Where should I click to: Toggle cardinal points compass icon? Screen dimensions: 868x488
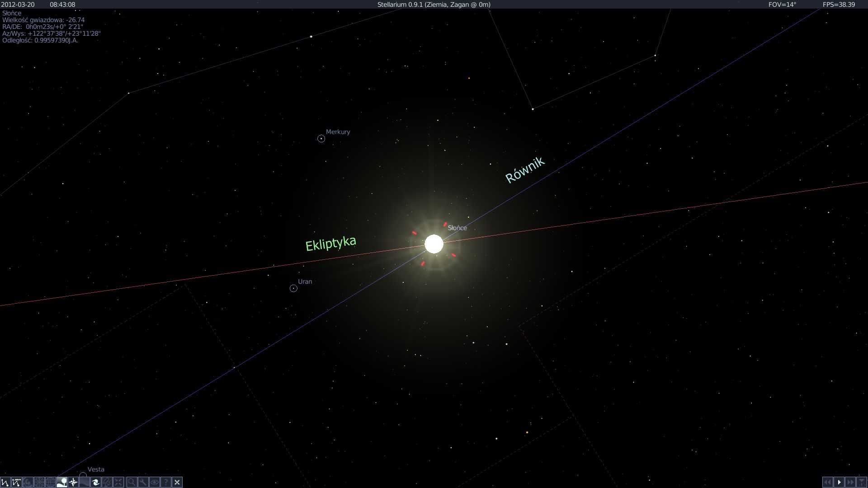point(73,482)
